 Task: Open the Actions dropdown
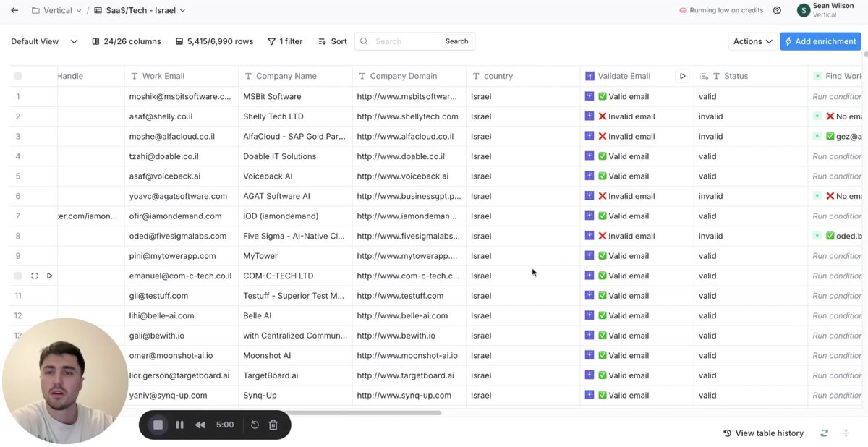tap(753, 41)
